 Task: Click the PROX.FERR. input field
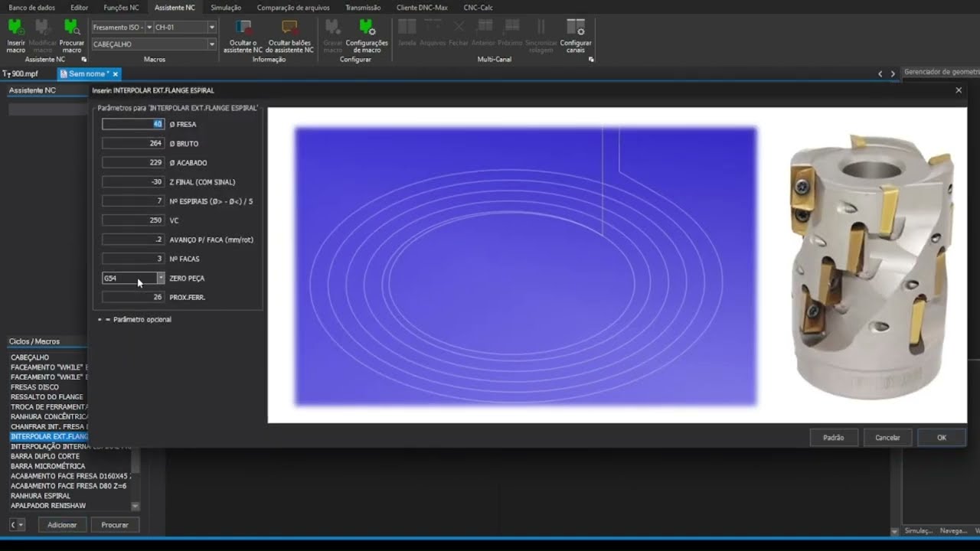133,297
